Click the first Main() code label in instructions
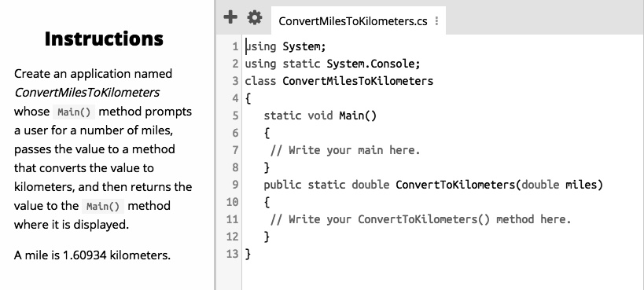The height and width of the screenshot is (290, 644). [75, 112]
